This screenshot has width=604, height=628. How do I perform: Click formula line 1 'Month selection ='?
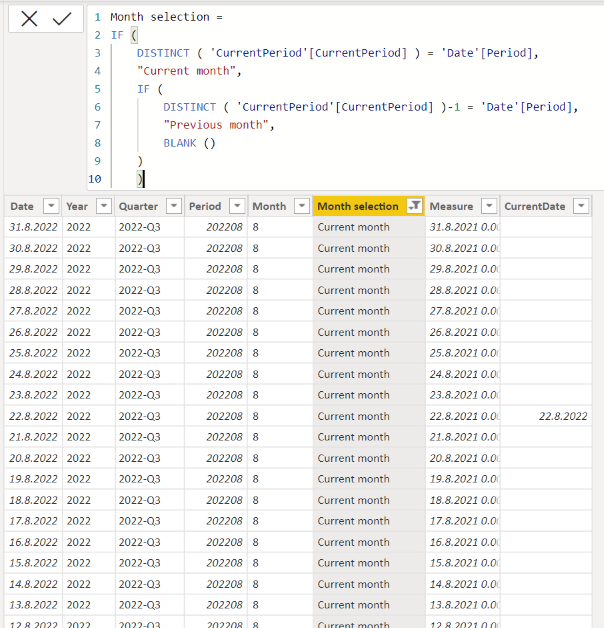(166, 17)
